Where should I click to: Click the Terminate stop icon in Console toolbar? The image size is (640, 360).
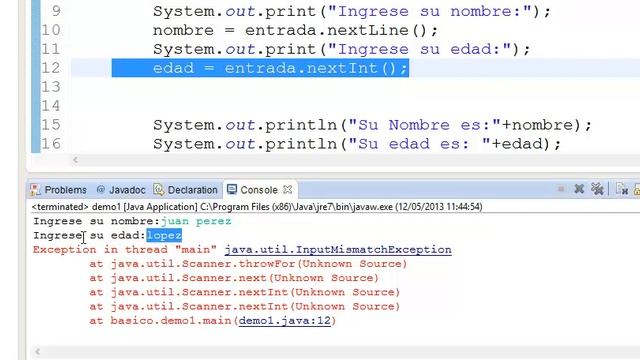click(561, 189)
